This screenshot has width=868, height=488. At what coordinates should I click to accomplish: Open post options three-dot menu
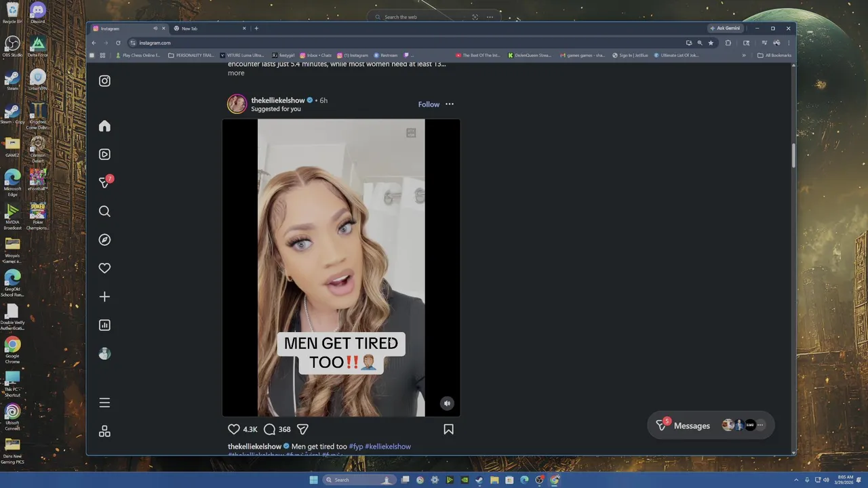450,104
